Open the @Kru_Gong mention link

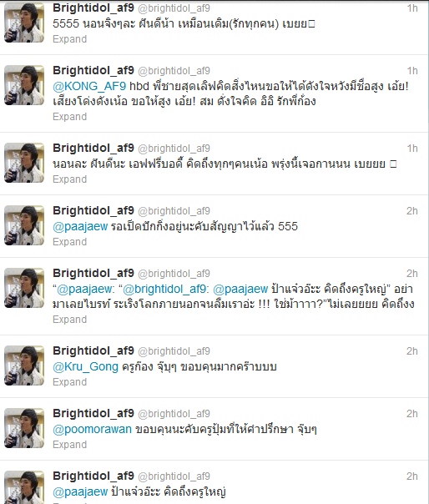coord(85,367)
